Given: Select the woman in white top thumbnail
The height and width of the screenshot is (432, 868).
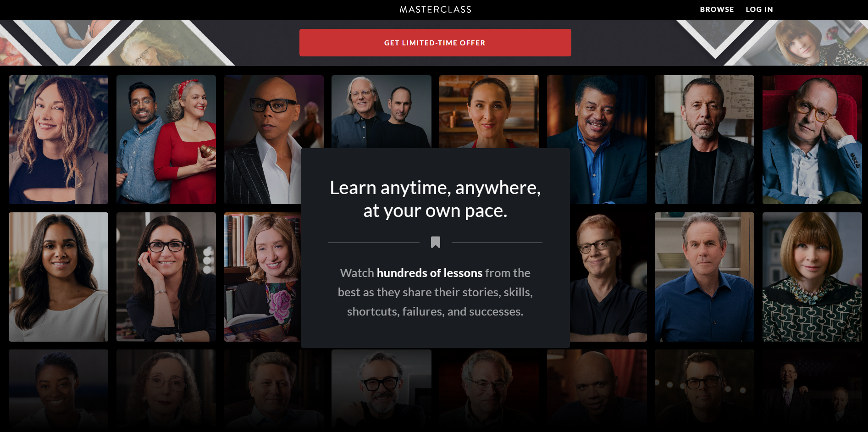Looking at the screenshot, I should pos(58,277).
